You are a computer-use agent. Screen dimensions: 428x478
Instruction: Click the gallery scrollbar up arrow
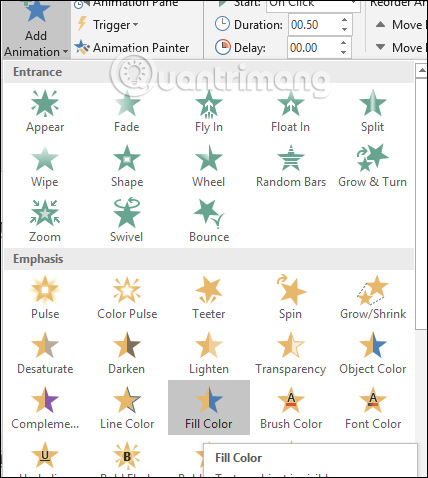(x=422, y=70)
